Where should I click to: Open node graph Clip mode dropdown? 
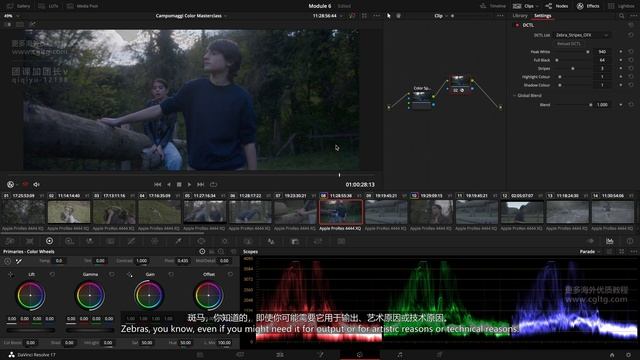click(441, 16)
